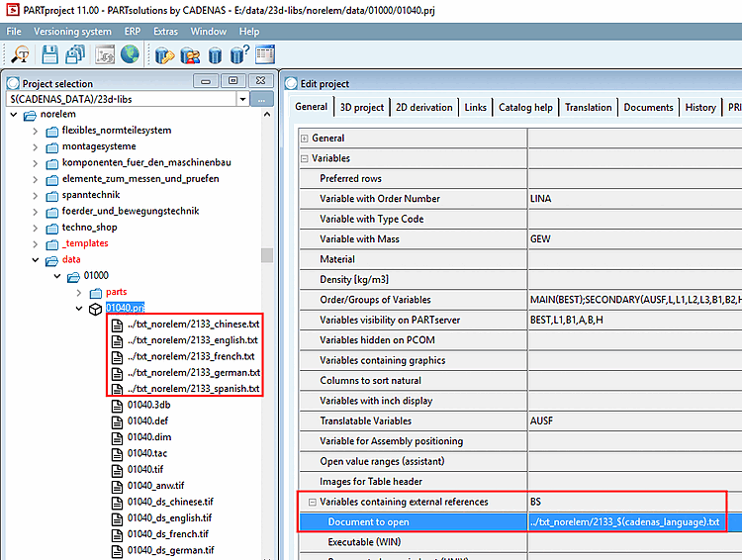Switch to the Links tab
742x560 pixels.
(475, 108)
